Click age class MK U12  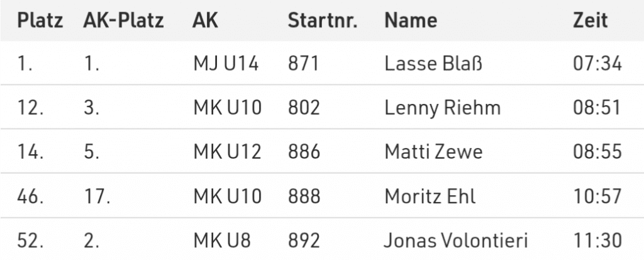click(227, 152)
